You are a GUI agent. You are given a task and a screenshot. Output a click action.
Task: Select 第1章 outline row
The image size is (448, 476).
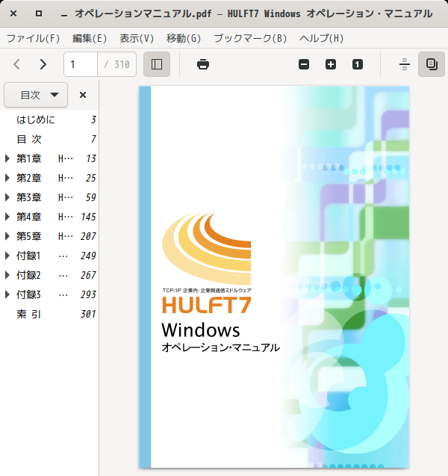tap(49, 158)
